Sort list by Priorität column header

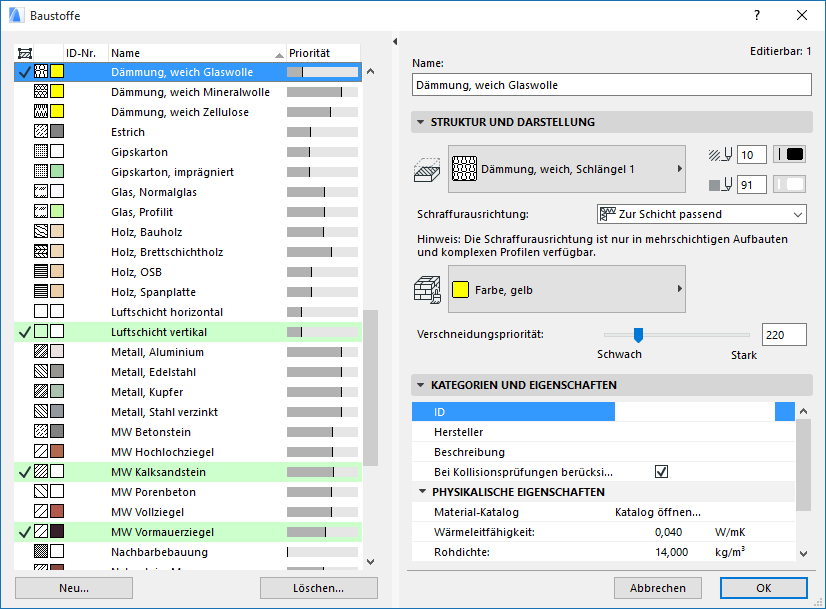(323, 53)
